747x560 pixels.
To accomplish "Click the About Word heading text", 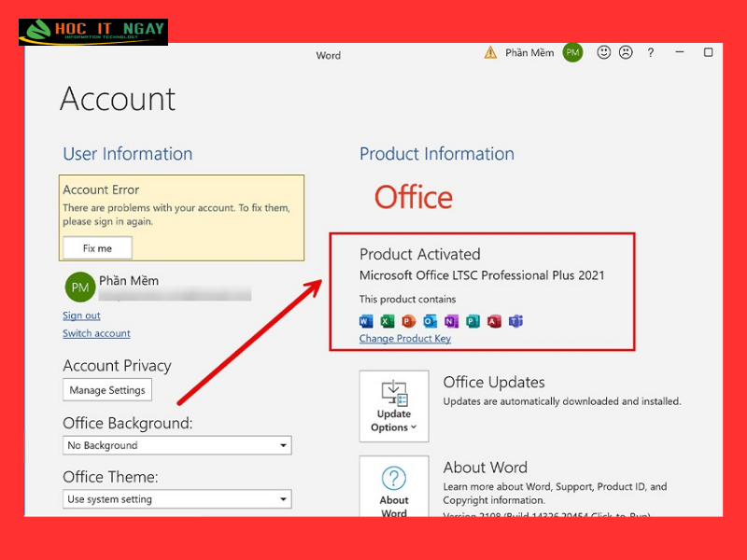I will click(485, 468).
